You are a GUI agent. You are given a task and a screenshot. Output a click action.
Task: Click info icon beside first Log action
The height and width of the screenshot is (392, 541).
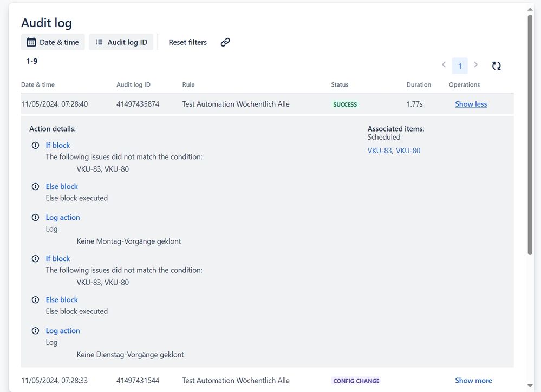coord(35,218)
